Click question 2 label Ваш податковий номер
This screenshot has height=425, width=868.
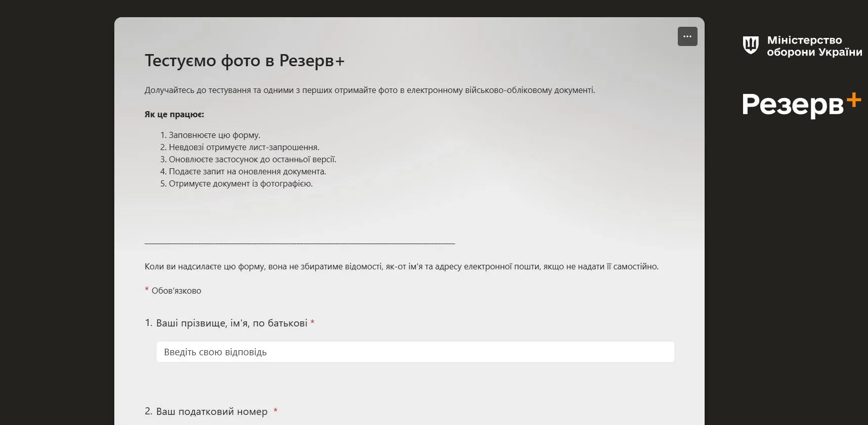(x=211, y=411)
